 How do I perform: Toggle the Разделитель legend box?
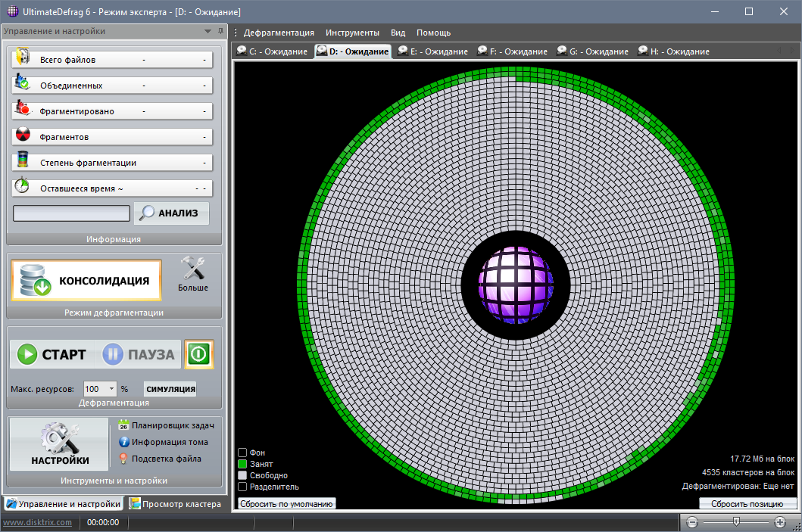click(242, 487)
